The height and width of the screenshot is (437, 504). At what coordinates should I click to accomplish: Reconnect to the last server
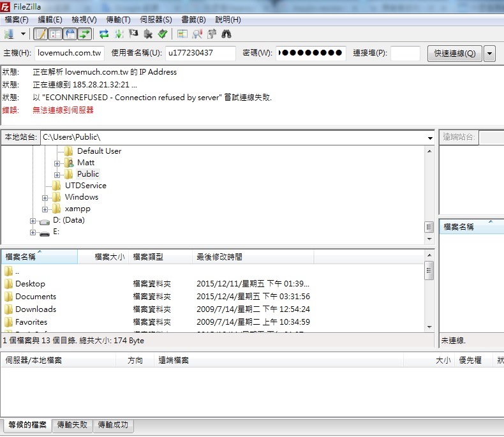click(x=163, y=34)
